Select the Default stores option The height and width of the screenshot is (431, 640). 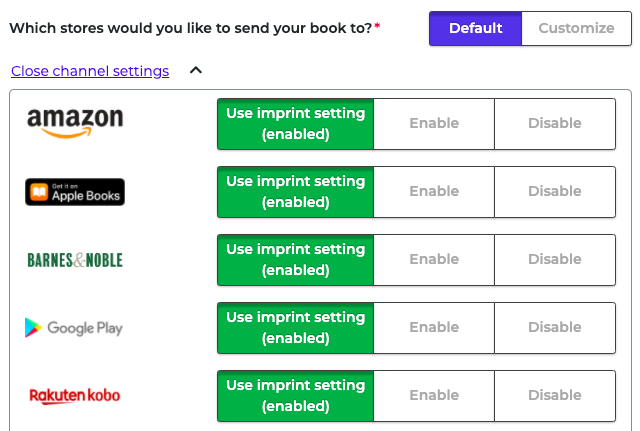tap(476, 28)
